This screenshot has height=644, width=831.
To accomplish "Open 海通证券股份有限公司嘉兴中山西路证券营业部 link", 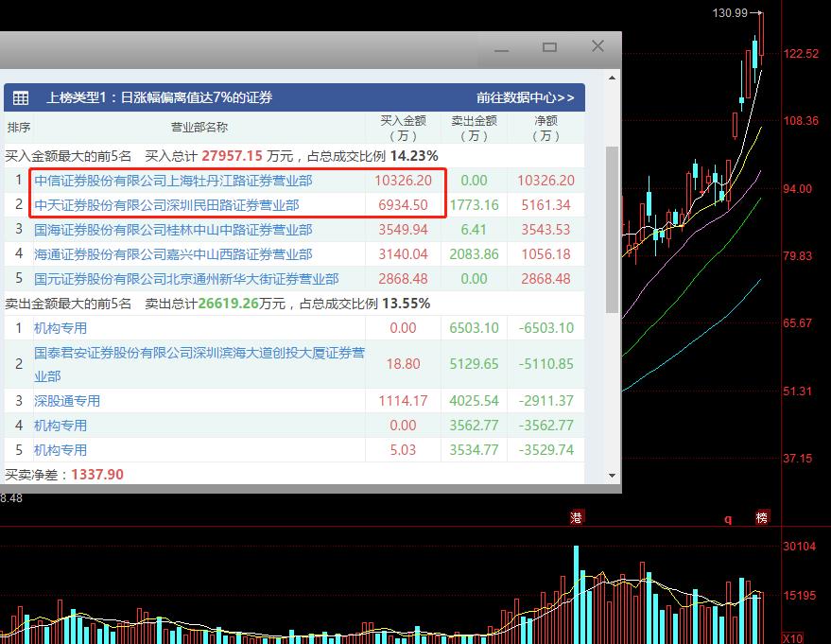I will pos(173,254).
